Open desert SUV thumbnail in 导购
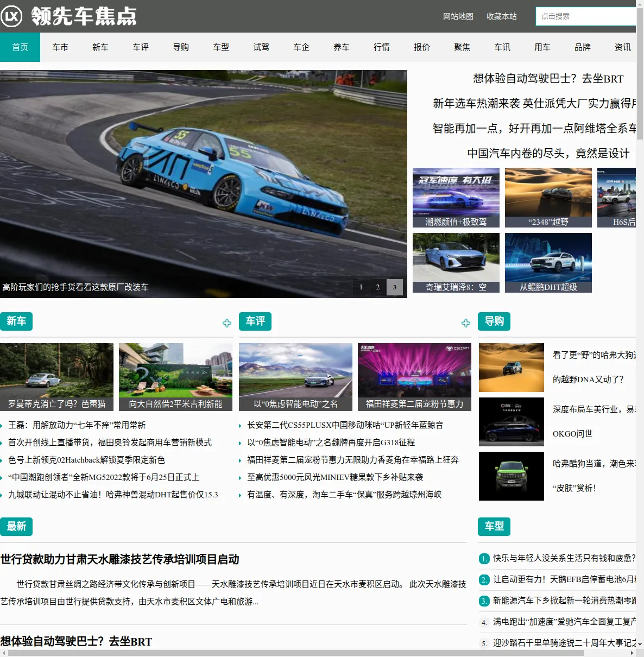This screenshot has width=644, height=657. pyautogui.click(x=512, y=368)
